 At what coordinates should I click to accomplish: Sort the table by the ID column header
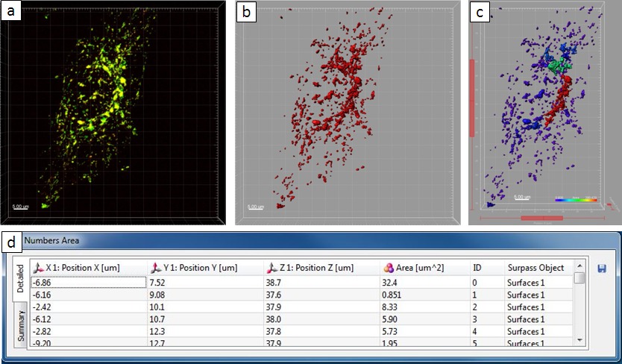click(x=487, y=268)
